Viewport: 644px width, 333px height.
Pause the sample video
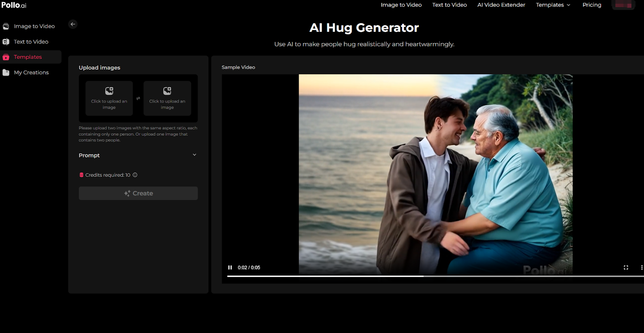tap(230, 267)
